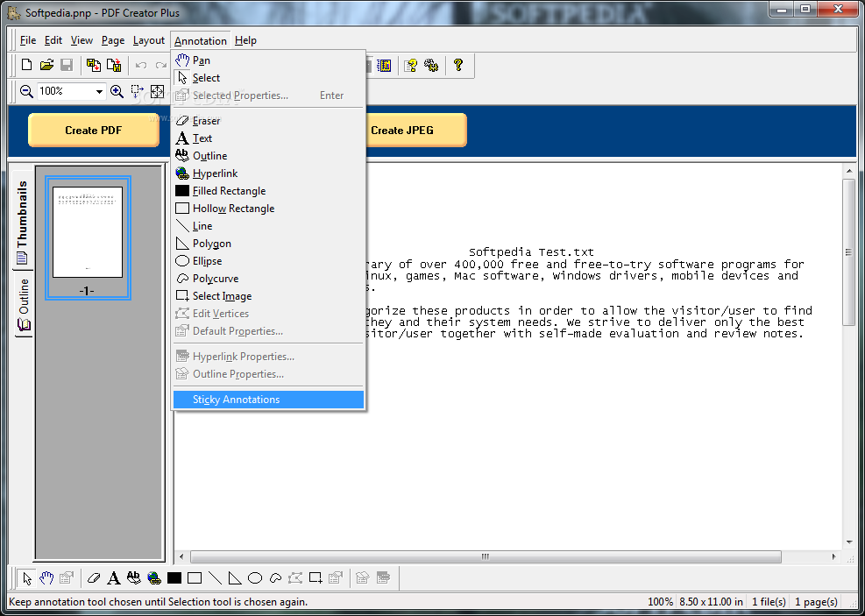Click the vertical scrollbar thumb of document view

pos(849,252)
